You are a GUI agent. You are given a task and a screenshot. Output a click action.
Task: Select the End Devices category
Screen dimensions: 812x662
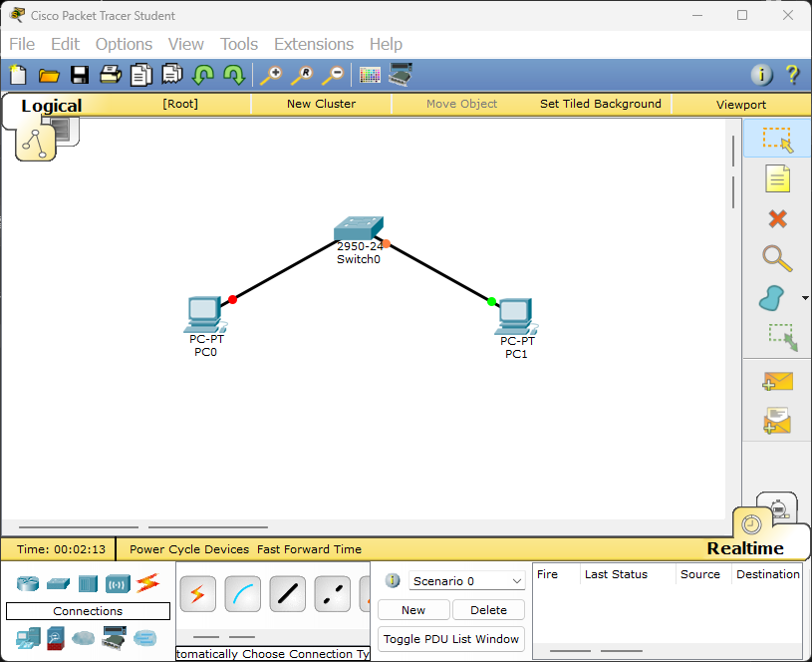tap(28, 638)
